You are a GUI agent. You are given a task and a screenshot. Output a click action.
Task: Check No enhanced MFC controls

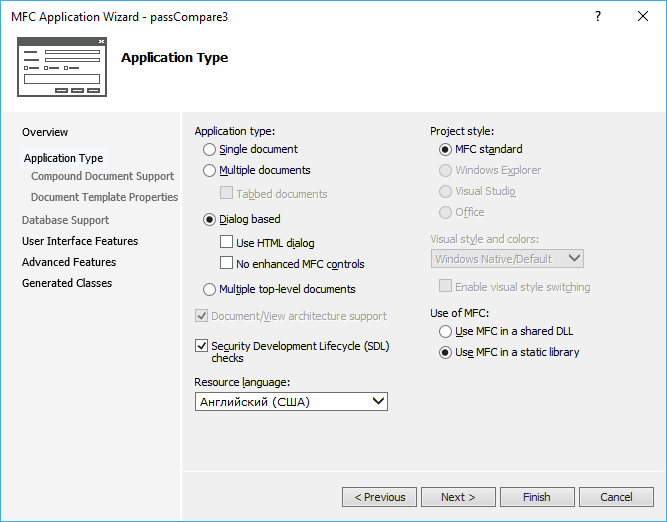(226, 264)
